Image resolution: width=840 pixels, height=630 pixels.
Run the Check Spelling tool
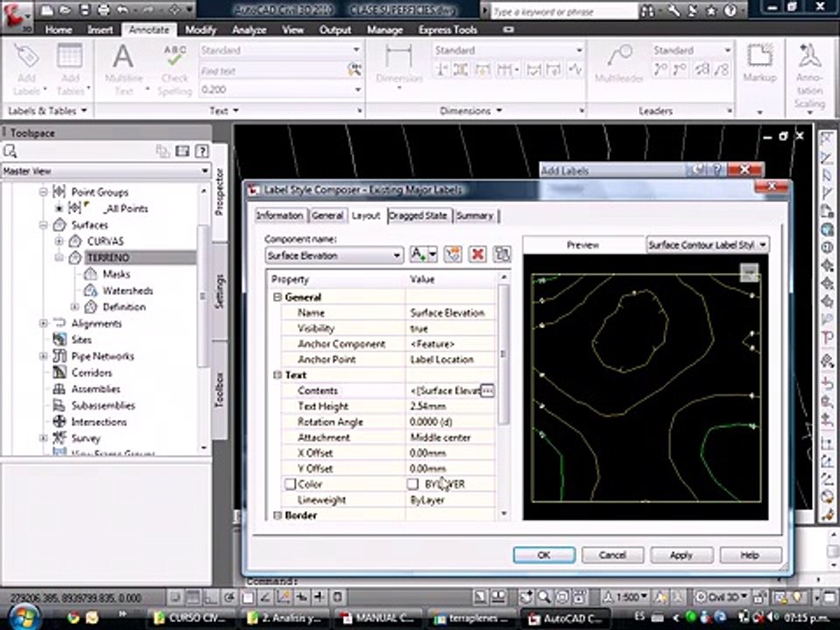click(x=175, y=70)
